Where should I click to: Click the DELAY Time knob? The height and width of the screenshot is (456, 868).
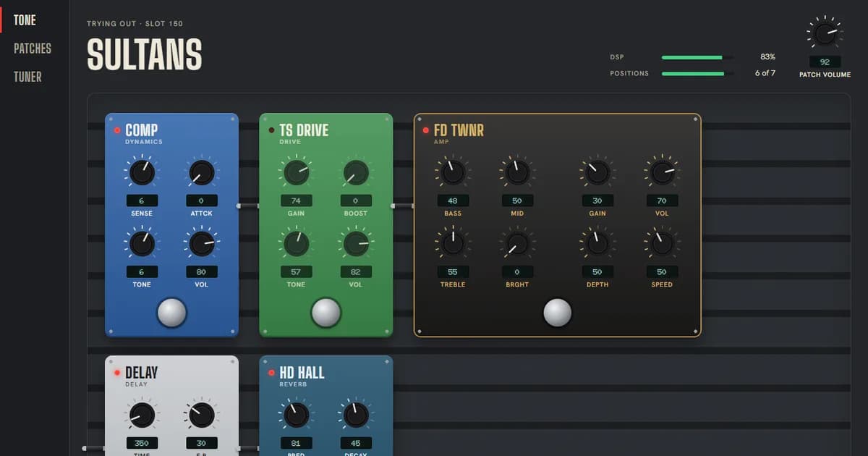point(142,415)
